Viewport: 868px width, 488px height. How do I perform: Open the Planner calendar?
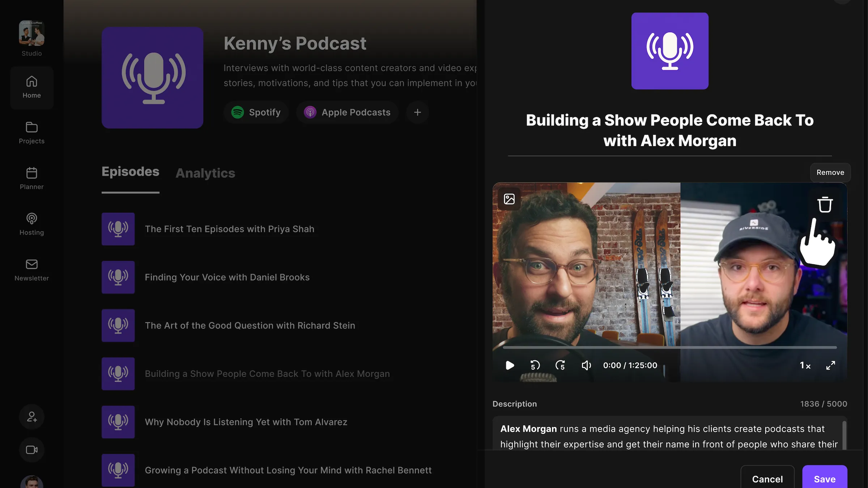(31, 179)
